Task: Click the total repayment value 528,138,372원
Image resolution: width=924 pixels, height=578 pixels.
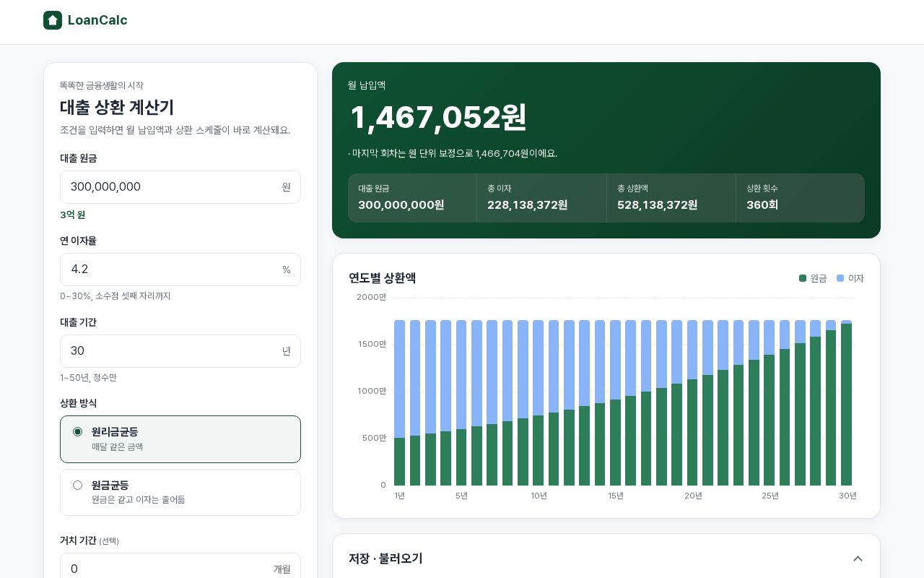Action: (x=658, y=205)
